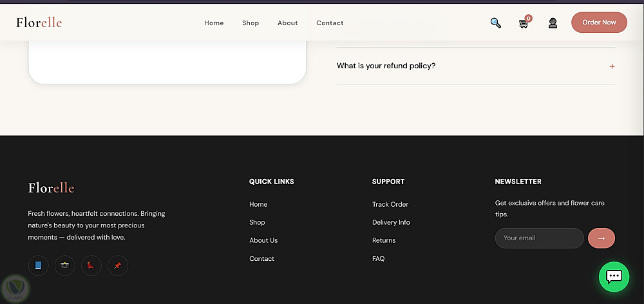The image size is (644, 304).
Task: Expand "What is your refund policy?" question
Action: tap(386, 66)
